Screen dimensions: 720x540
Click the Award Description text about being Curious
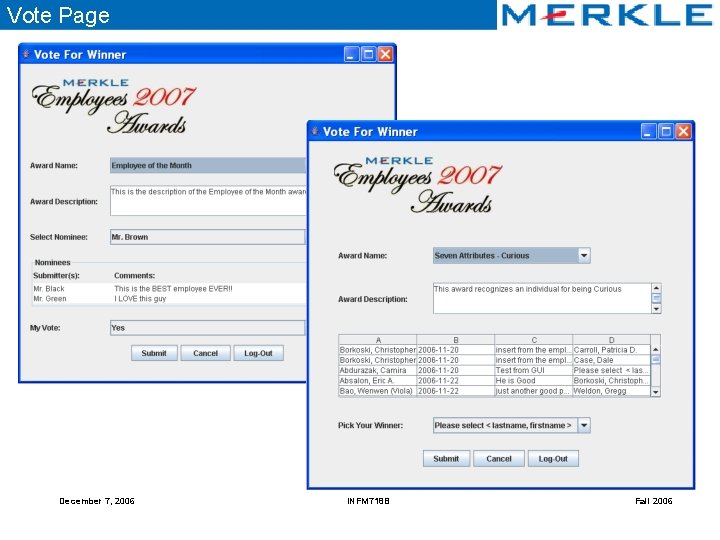[528, 289]
